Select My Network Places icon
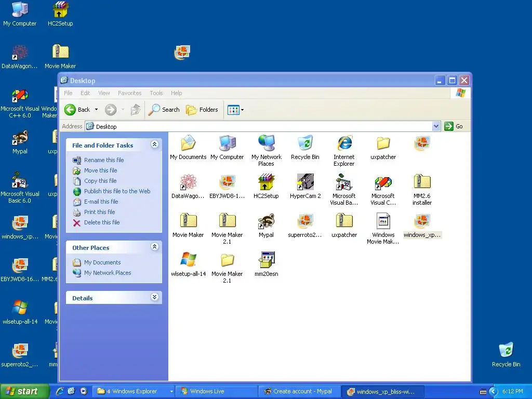 [x=267, y=150]
